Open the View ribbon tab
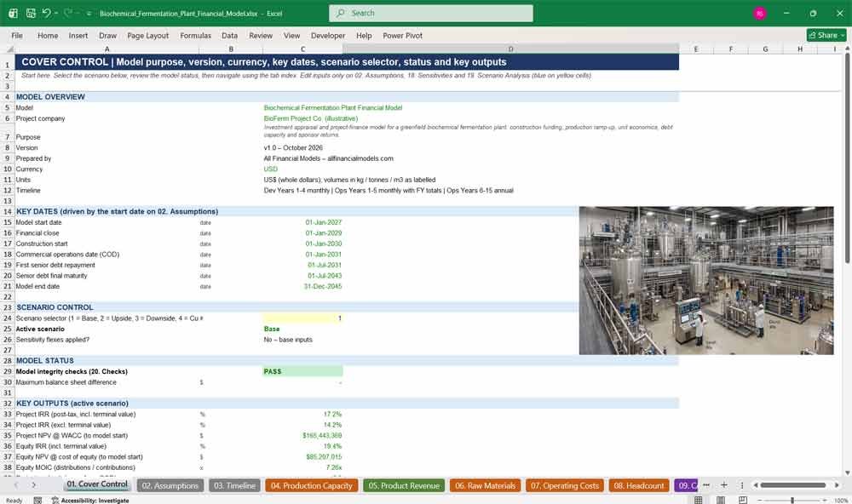Screen dimensions: 852x504 click(x=291, y=35)
